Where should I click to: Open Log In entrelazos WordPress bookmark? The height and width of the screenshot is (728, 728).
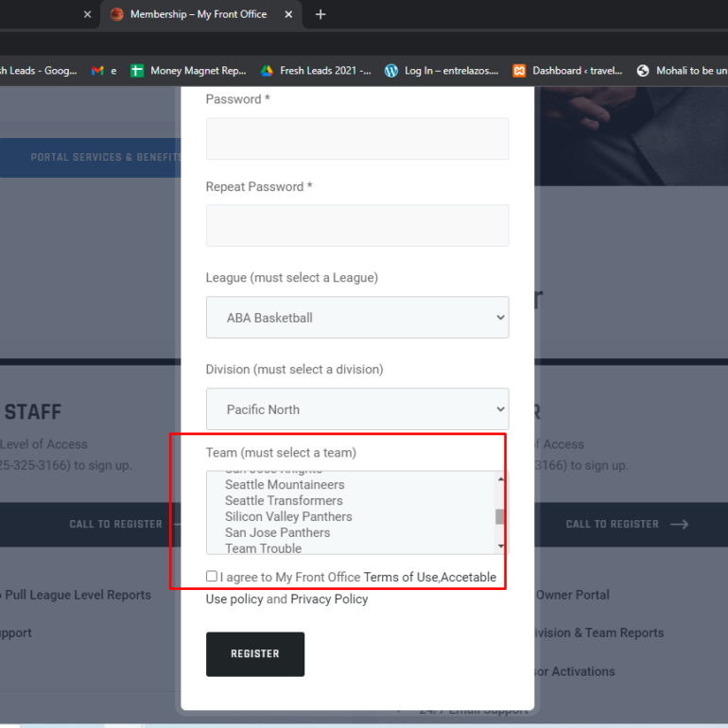[442, 71]
